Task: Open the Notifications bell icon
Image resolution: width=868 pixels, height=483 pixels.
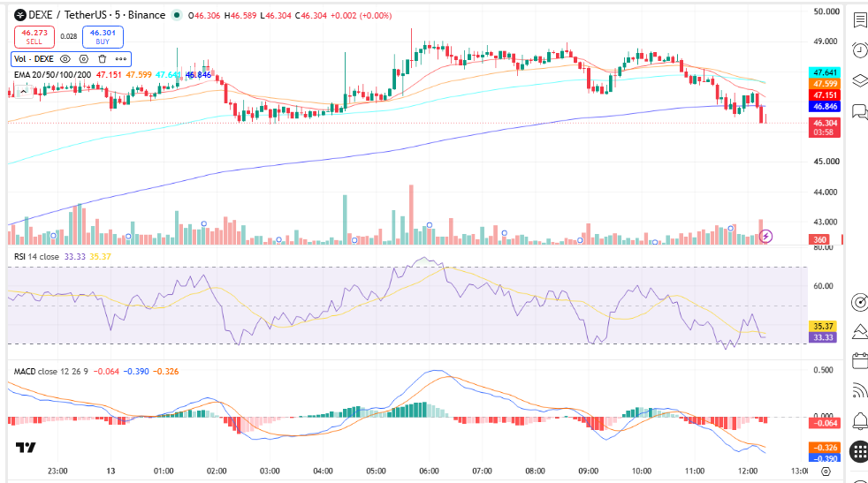Action: coord(860,421)
